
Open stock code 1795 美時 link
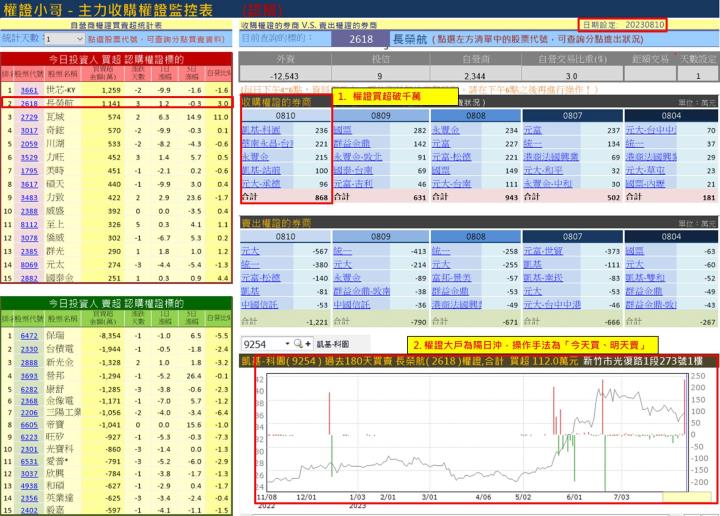[x=29, y=171]
